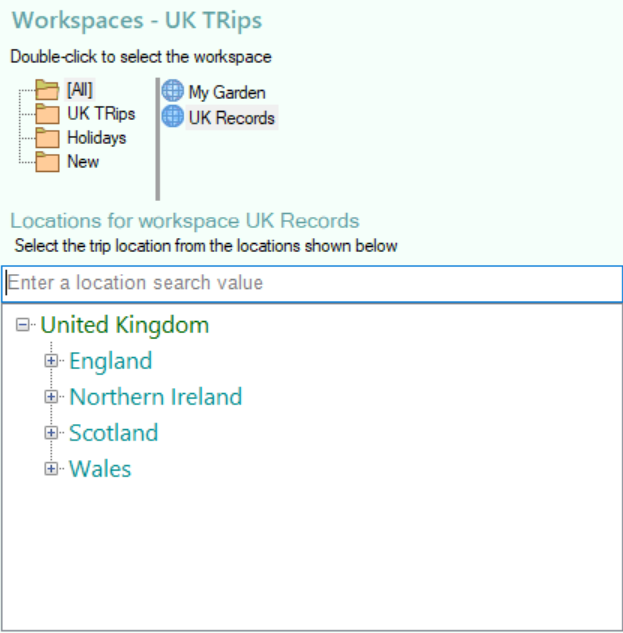Expand the Wales node
623x633 pixels.
51,469
